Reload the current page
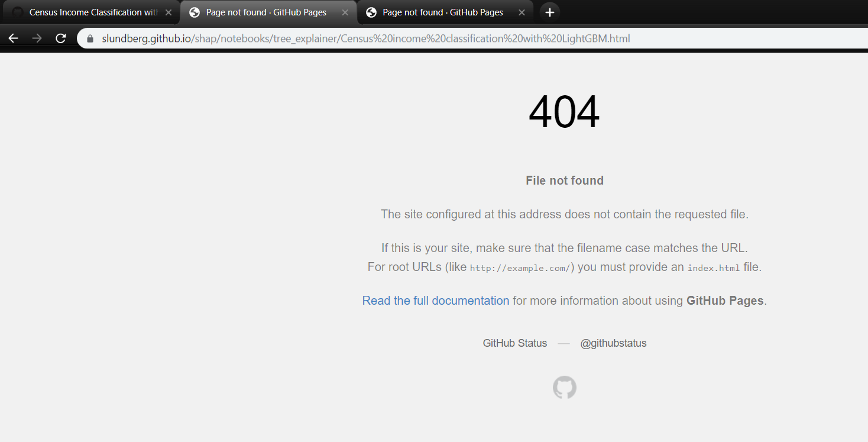 [x=60, y=38]
